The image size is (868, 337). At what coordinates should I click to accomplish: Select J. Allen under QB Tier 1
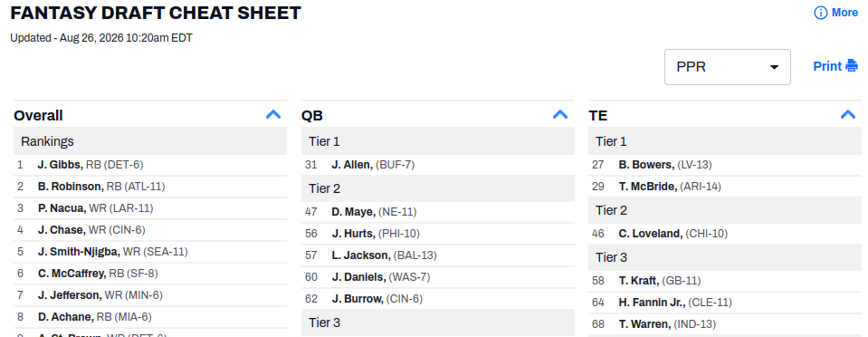tap(352, 165)
